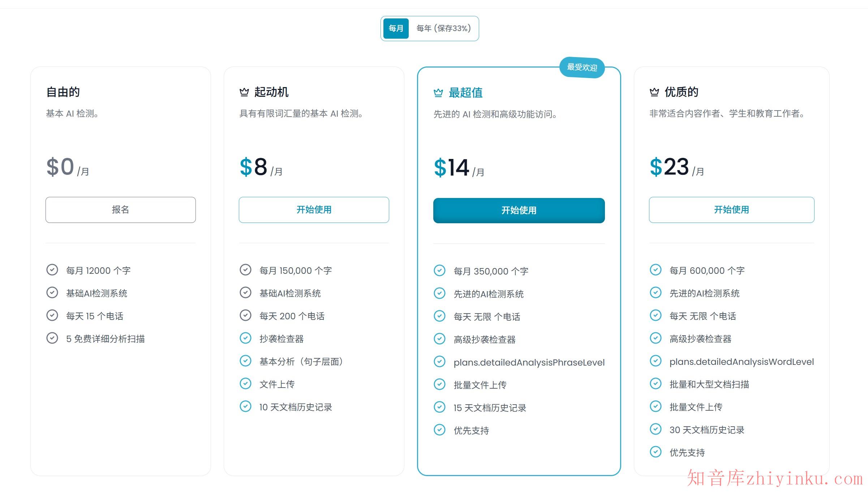Click 开始使用 under the $14 plan
The height and width of the screenshot is (492, 868).
(x=519, y=210)
